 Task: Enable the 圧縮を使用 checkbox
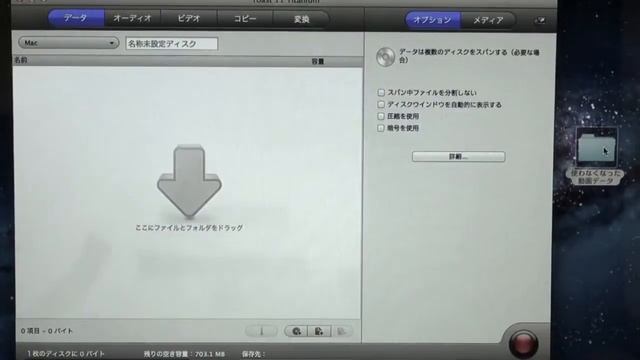click(381, 116)
